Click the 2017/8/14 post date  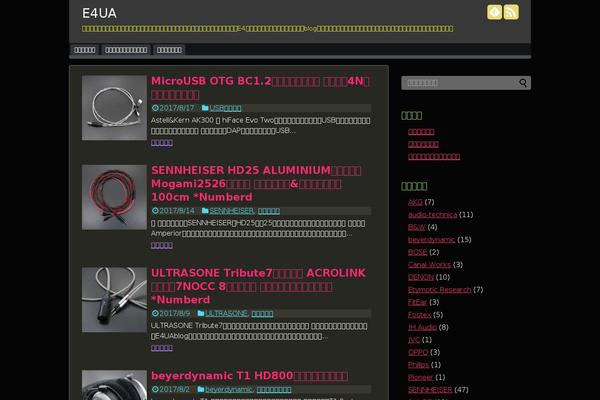177,211
